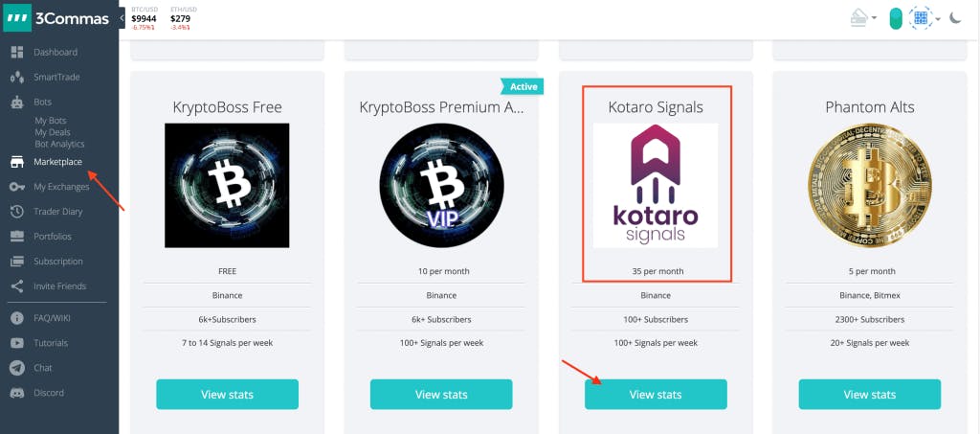The height and width of the screenshot is (434, 980).
Task: View stats for KryptoBoss Free
Action: tap(227, 394)
